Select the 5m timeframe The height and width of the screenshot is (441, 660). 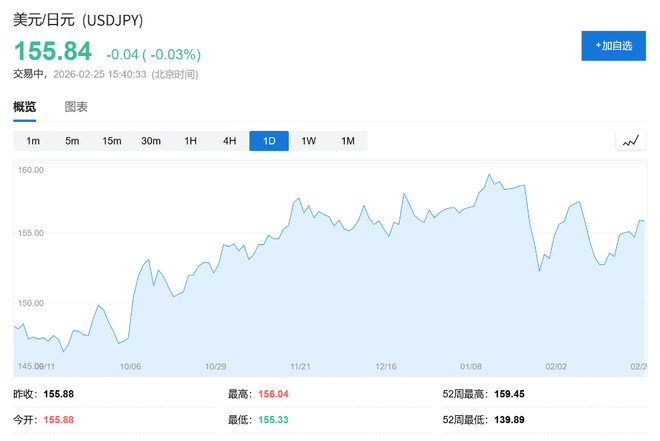tap(72, 141)
